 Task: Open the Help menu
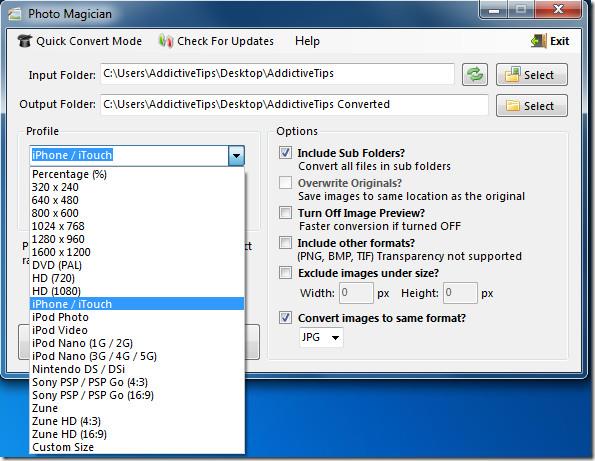tap(307, 41)
